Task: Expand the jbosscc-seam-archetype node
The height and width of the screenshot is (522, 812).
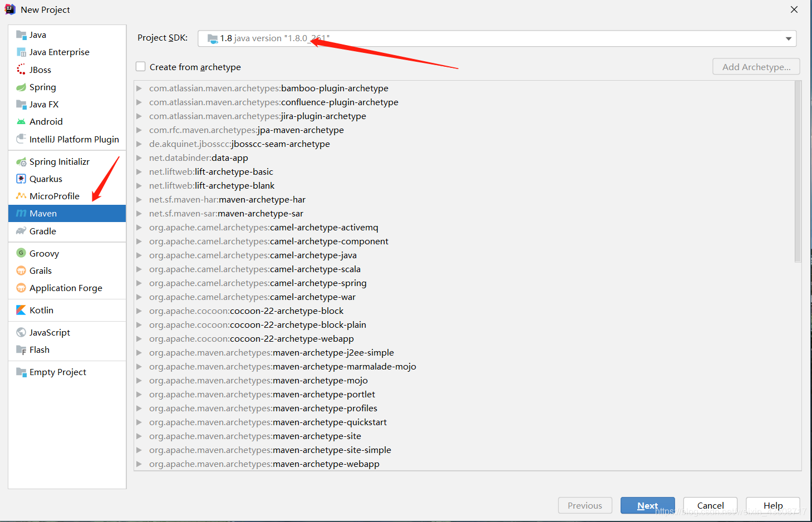Action: (139, 144)
